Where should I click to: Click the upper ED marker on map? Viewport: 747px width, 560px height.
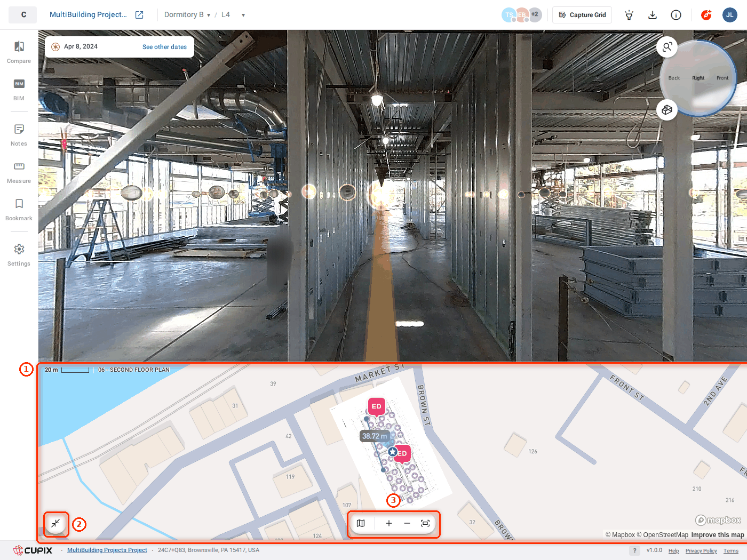click(376, 406)
